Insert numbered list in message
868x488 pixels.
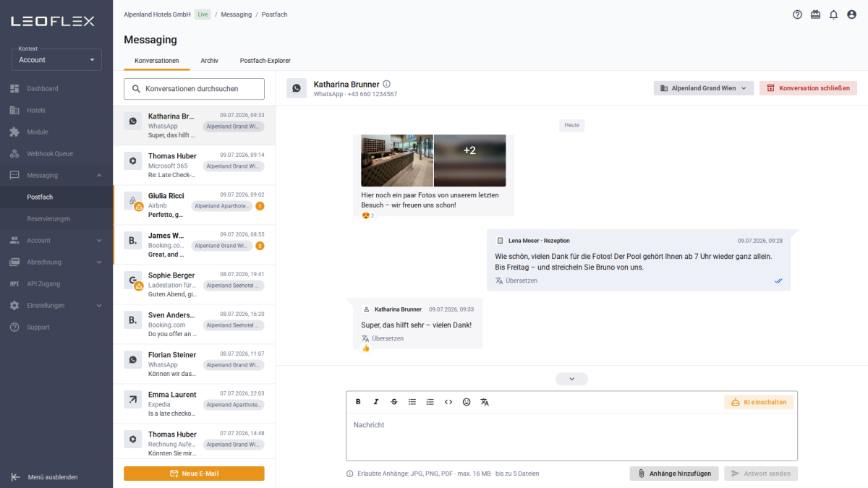point(430,402)
